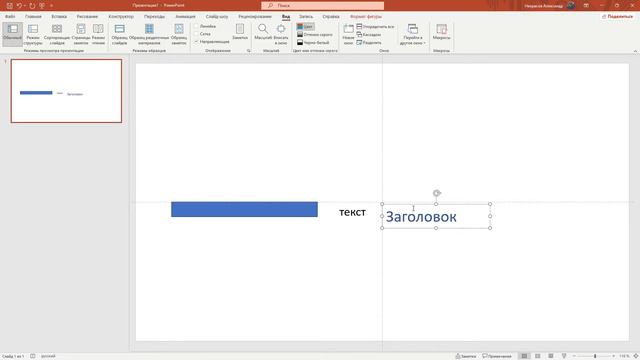
Task: Collapse the ribbon with the chevron
Action: (x=635, y=51)
